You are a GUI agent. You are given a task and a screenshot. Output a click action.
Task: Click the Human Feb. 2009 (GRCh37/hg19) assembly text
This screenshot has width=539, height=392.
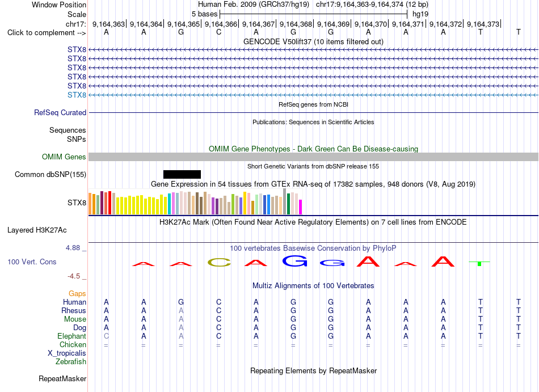254,5
